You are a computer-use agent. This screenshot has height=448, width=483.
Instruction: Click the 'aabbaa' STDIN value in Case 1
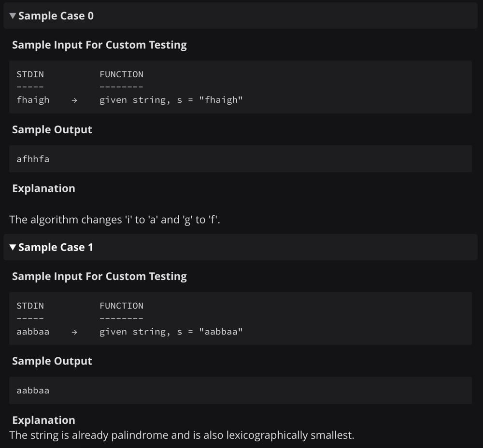[x=33, y=332]
